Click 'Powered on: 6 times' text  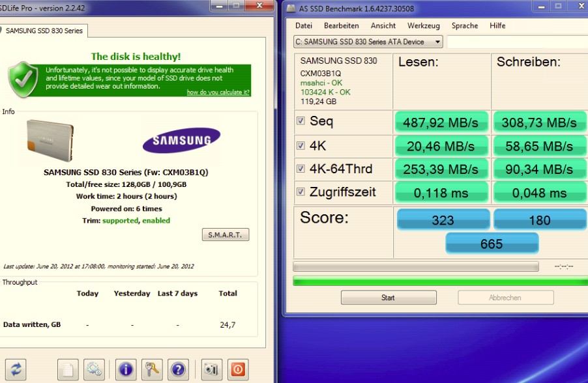(x=126, y=208)
